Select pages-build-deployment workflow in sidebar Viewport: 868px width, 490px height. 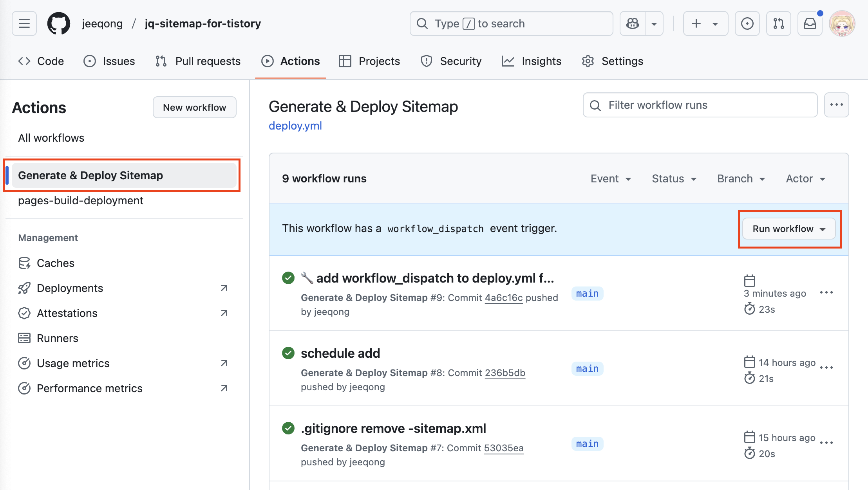80,200
